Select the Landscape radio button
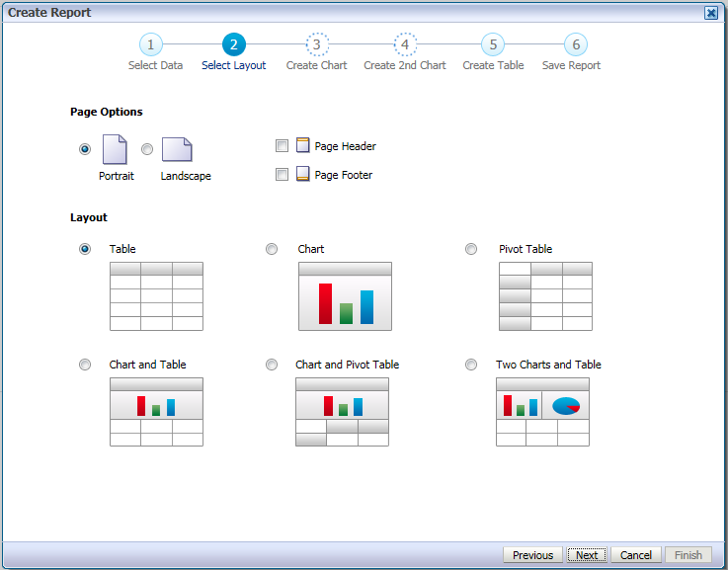The height and width of the screenshot is (570, 728). tap(147, 149)
